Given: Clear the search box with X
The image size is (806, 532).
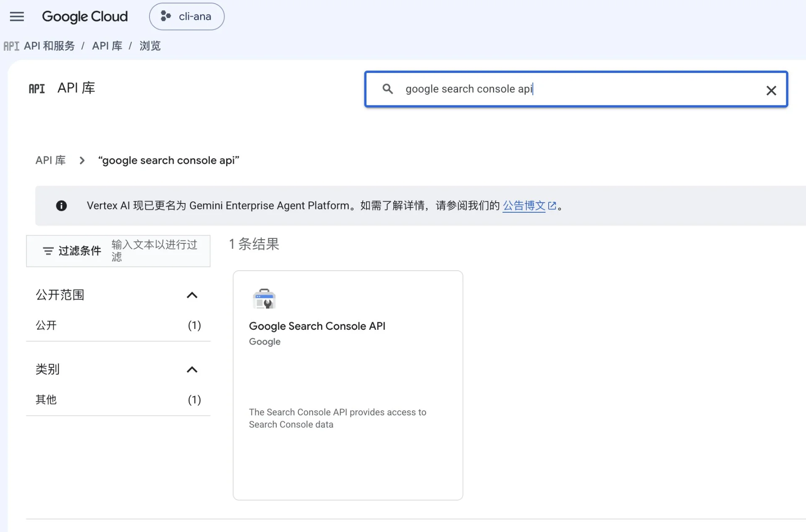Looking at the screenshot, I should point(771,90).
